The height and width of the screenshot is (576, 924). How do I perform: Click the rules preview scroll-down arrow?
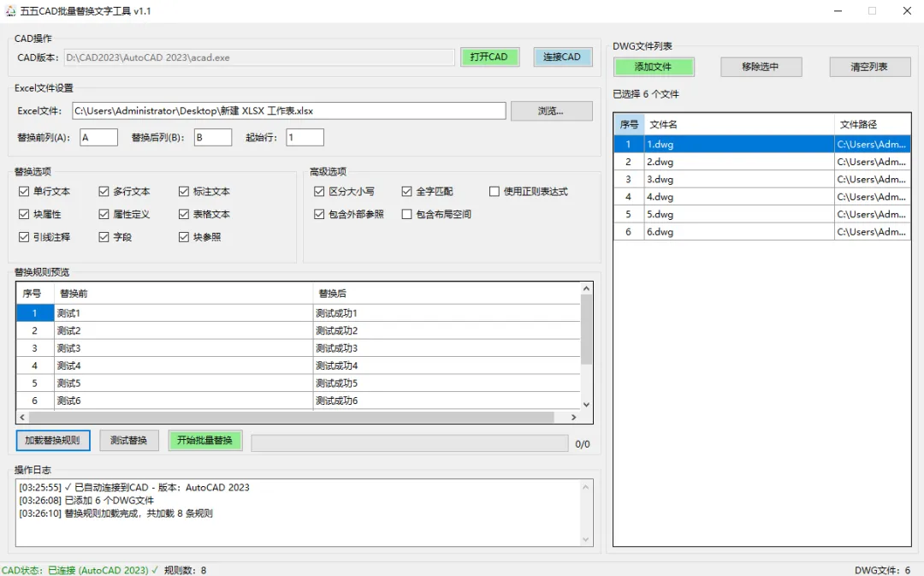586,405
